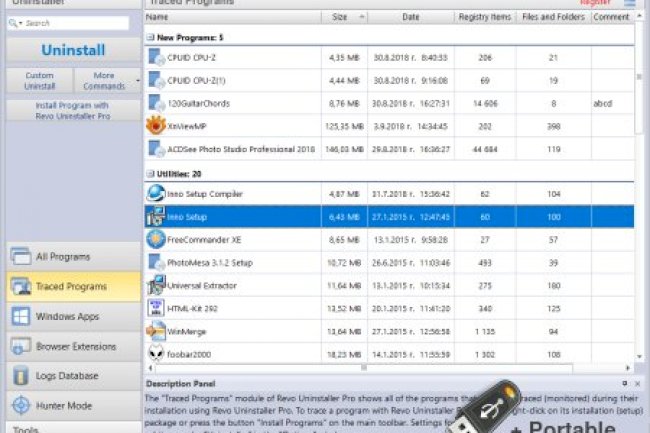This screenshot has height=433, width=650.
Task: Click the Inno Setup Compiler icon
Action: (x=156, y=193)
